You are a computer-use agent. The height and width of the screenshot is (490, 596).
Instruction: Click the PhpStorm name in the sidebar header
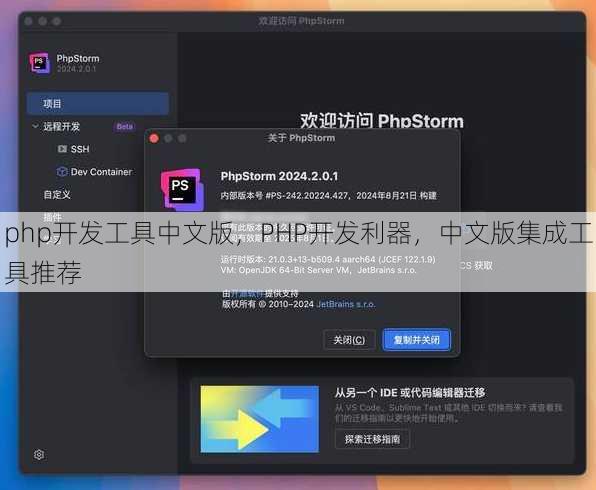(x=78, y=59)
